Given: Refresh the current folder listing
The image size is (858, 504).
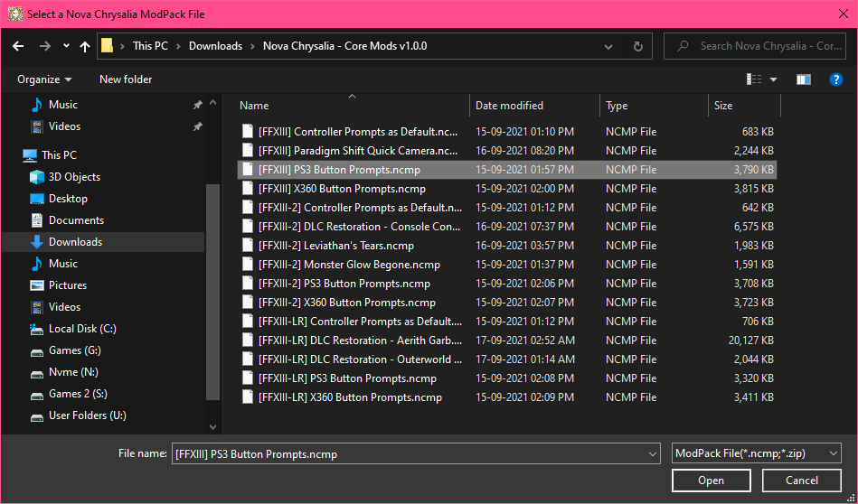Looking at the screenshot, I should click(637, 46).
